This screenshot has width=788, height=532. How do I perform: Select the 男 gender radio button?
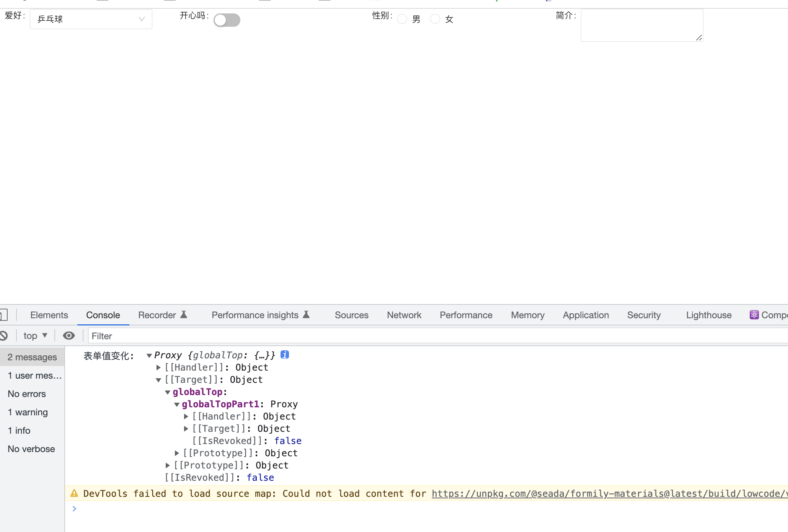(402, 19)
